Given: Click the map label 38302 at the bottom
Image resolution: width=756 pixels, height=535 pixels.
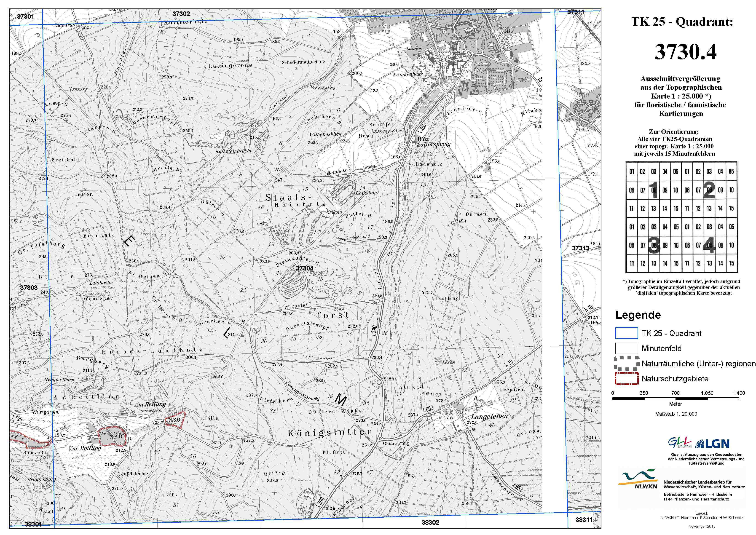Looking at the screenshot, I should (430, 522).
